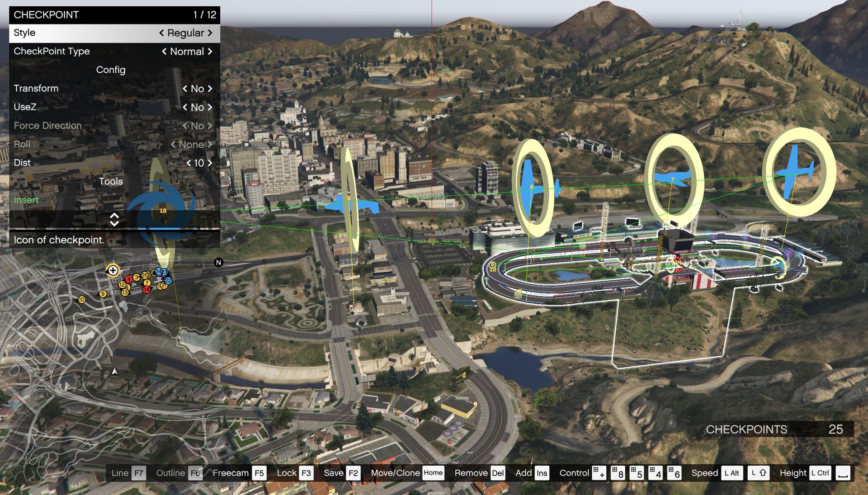868x495 pixels.
Task: Click the Move/Clone label in bottom bar
Action: pos(395,473)
